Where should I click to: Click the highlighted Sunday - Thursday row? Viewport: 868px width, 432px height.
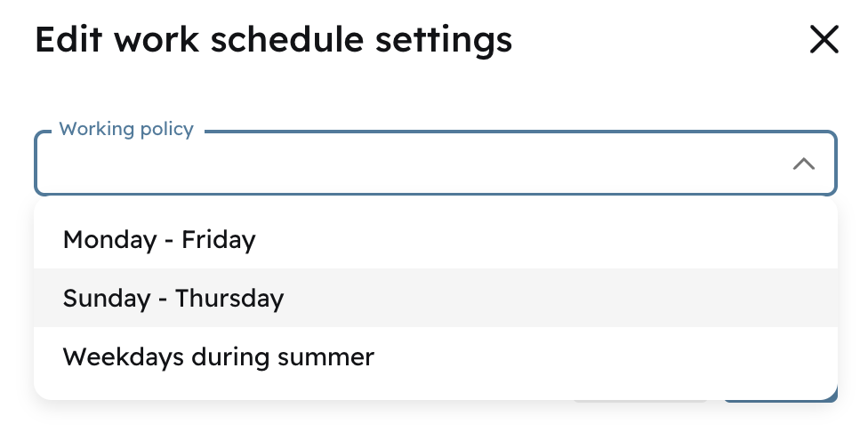point(435,298)
